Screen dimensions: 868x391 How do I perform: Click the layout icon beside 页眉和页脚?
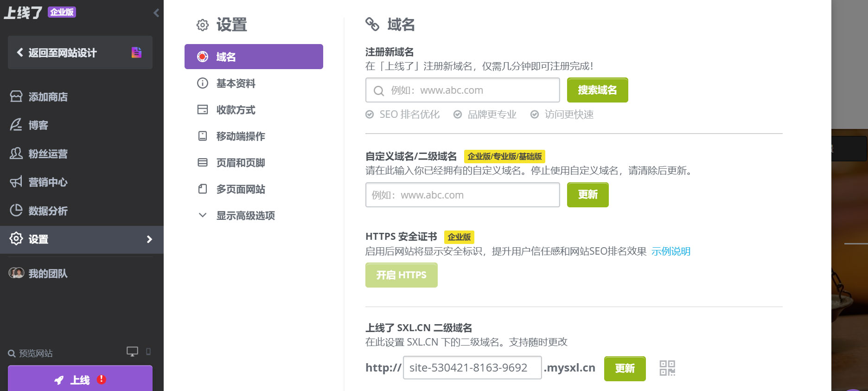203,162
